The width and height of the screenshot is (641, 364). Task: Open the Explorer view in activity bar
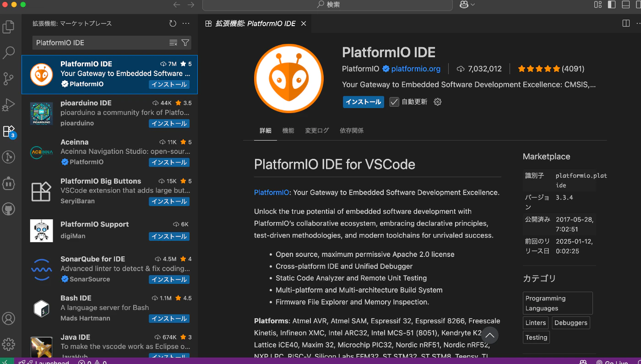point(9,27)
